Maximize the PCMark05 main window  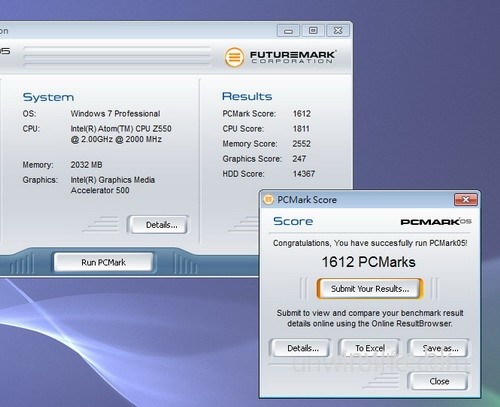click(313, 31)
